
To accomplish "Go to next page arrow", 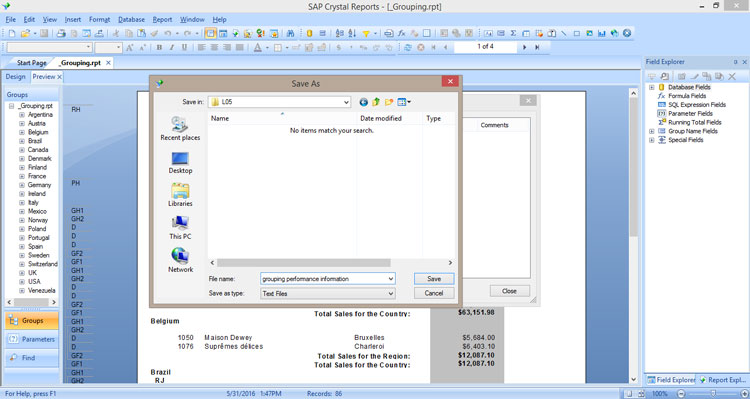I will tap(525, 47).
